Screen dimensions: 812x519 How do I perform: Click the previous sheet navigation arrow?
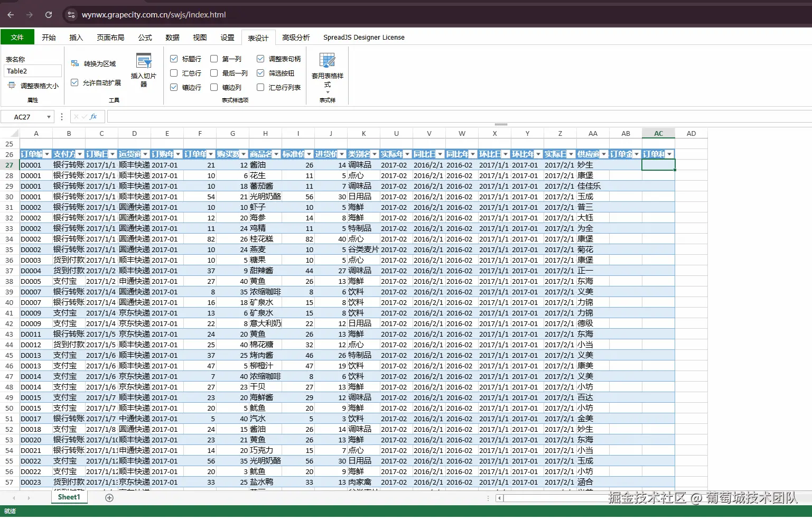pos(14,498)
